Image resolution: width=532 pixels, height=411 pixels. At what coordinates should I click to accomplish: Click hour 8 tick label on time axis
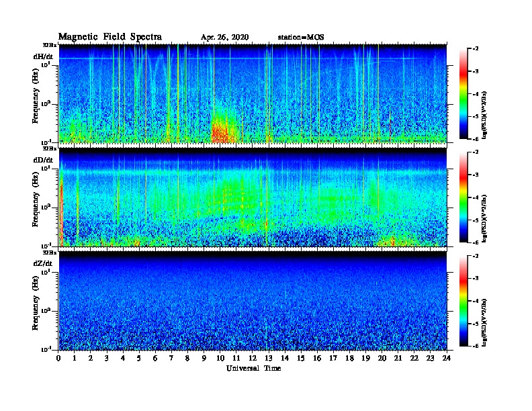click(187, 359)
